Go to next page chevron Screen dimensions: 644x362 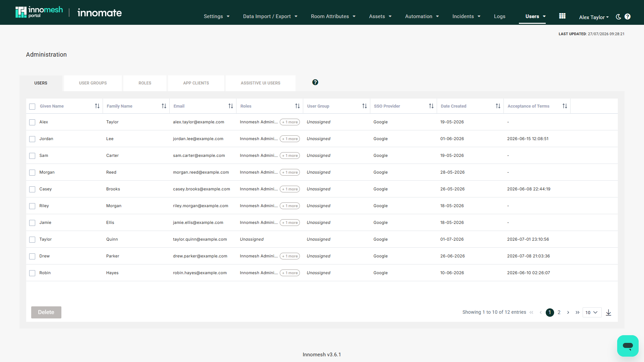[568, 312]
